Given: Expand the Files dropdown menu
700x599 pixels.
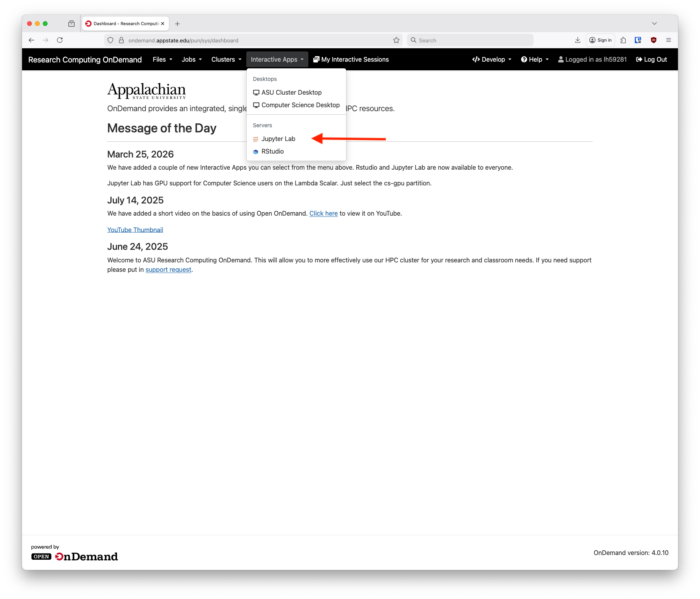Looking at the screenshot, I should [x=162, y=59].
